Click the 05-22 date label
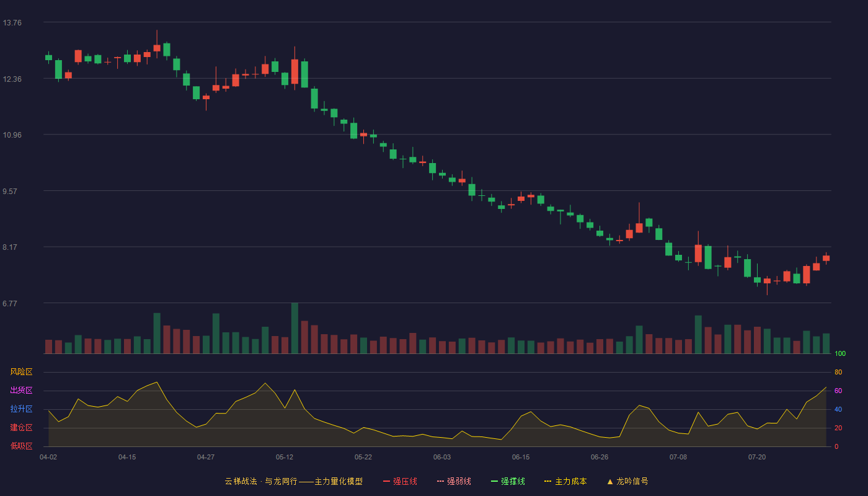The width and height of the screenshot is (868, 496). point(363,457)
